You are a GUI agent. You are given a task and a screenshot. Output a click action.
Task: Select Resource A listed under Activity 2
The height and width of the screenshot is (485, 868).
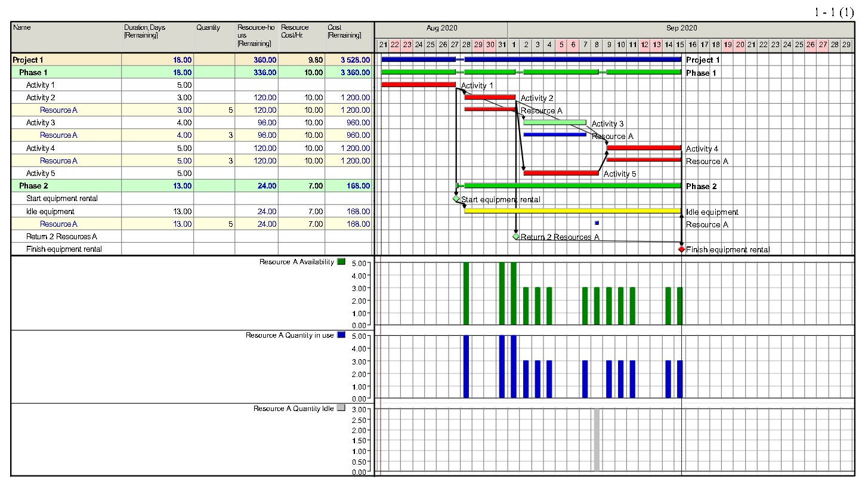point(58,110)
